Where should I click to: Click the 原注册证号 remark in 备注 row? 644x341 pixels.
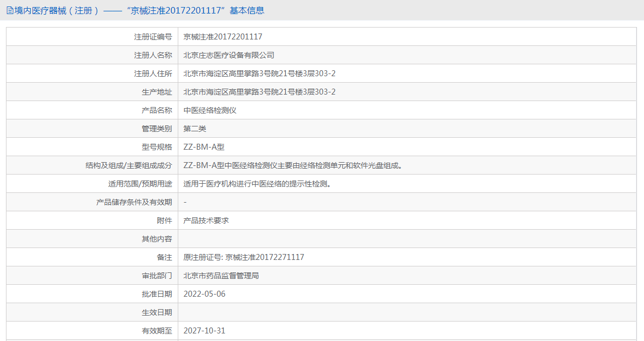(x=244, y=257)
